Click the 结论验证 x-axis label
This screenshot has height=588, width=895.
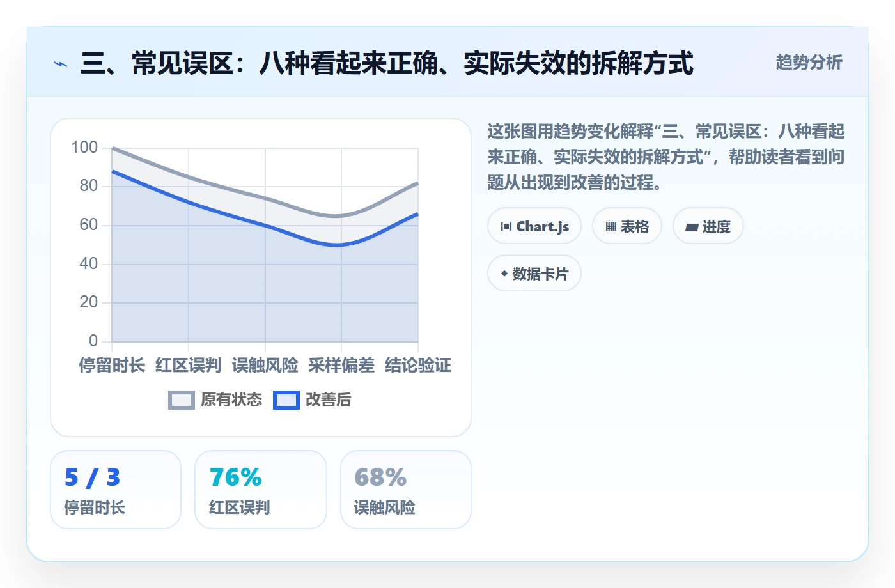point(418,366)
